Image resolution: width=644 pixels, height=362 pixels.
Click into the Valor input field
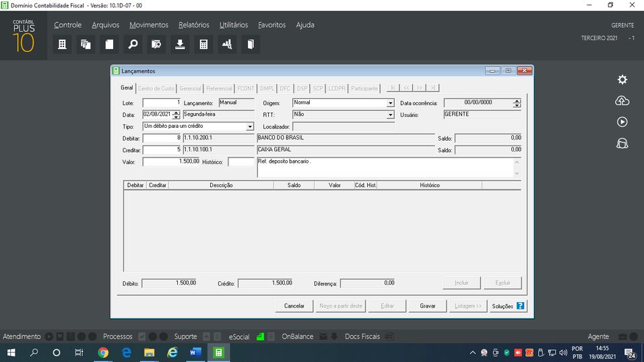tap(171, 161)
